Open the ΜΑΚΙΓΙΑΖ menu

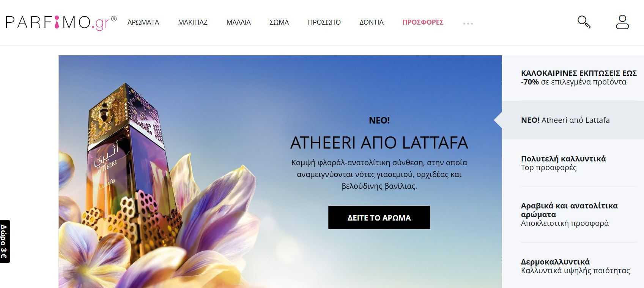[193, 22]
